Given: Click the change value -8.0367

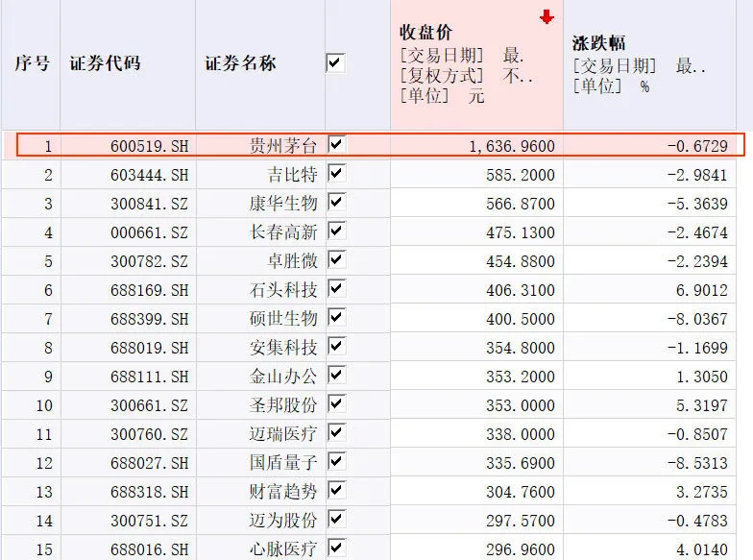Looking at the screenshot, I should coord(697,319).
